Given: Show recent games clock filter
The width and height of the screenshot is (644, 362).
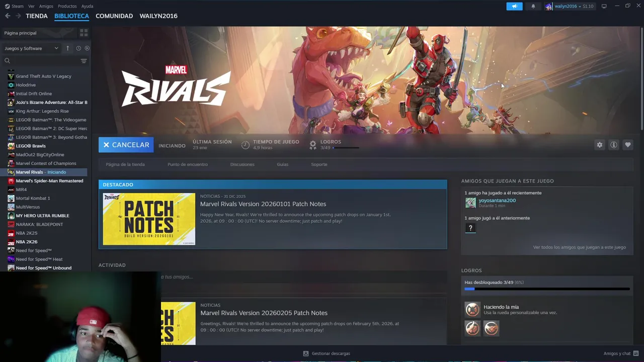Looking at the screenshot, I should coord(78,48).
